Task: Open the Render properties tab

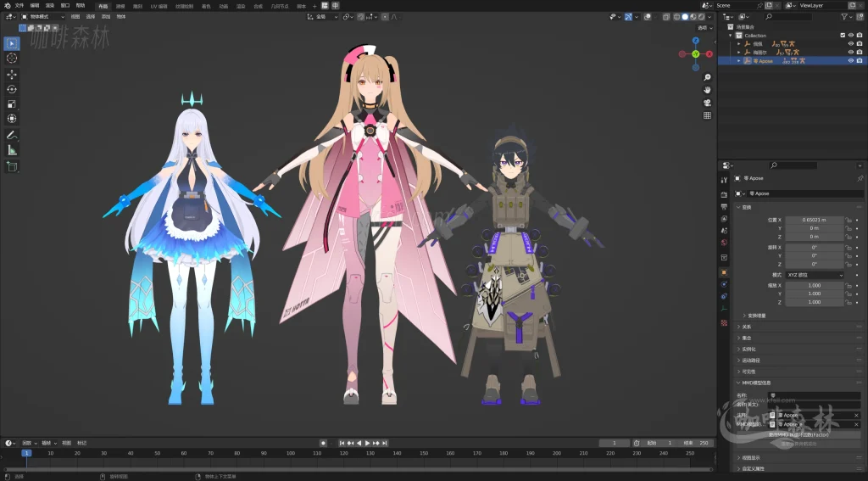Action: tap(724, 194)
